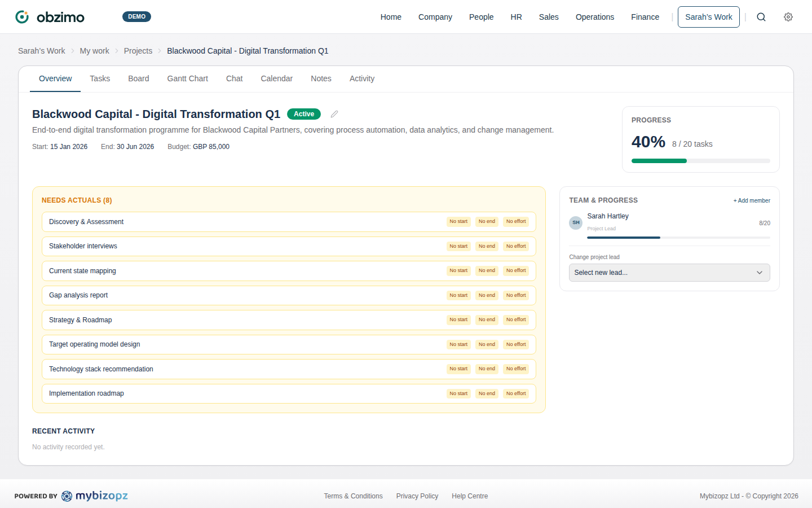Click the 40% project progress bar
The height and width of the screenshot is (508, 812).
[x=701, y=161]
